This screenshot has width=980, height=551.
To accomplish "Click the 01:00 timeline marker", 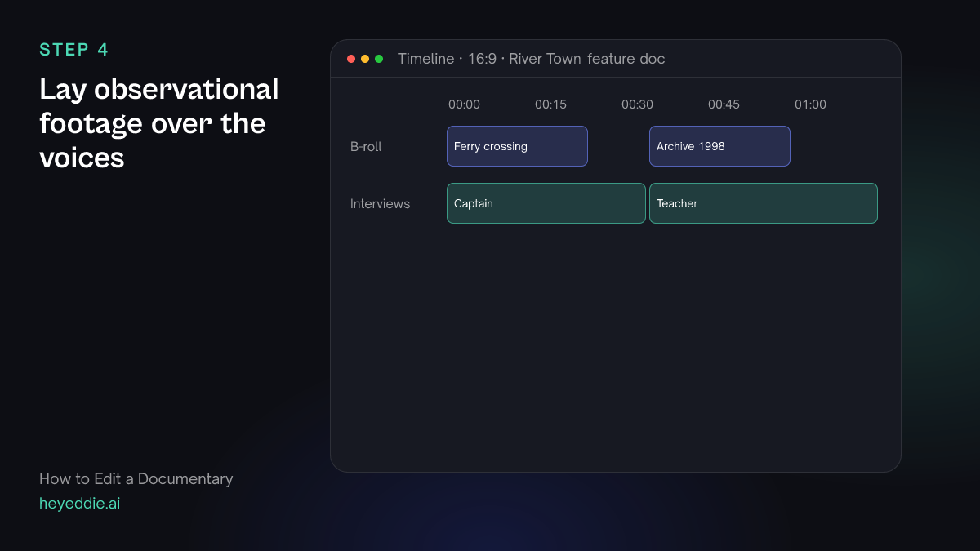I will [x=810, y=104].
